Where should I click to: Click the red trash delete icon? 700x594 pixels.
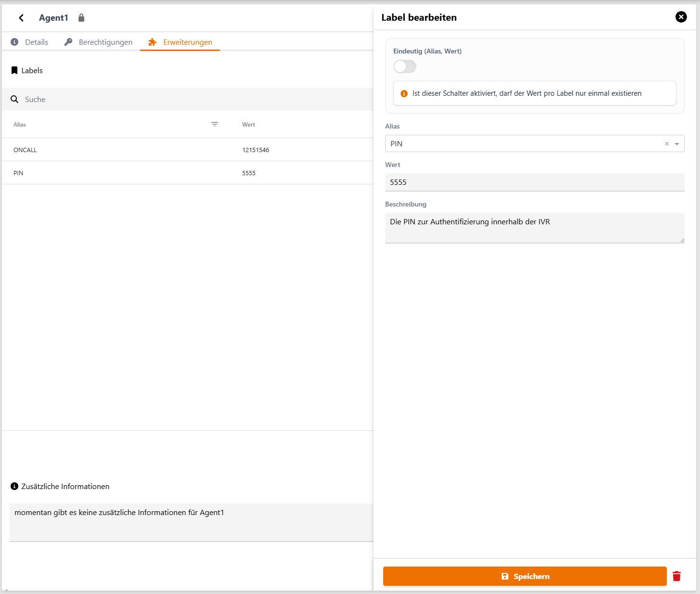[676, 576]
